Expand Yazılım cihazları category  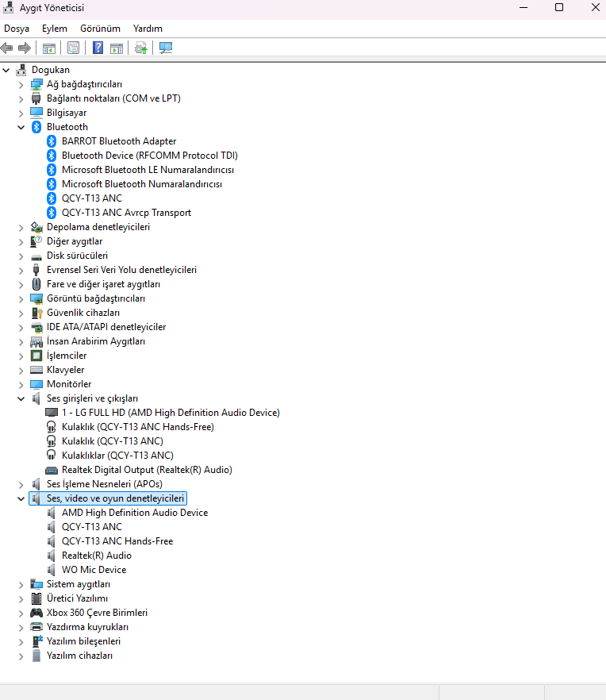coord(21,656)
